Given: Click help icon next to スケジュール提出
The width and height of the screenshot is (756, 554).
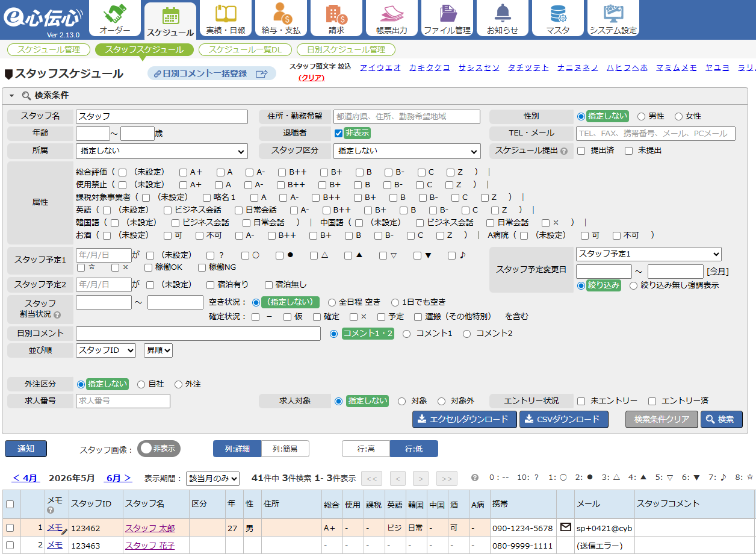Looking at the screenshot, I should (564, 151).
